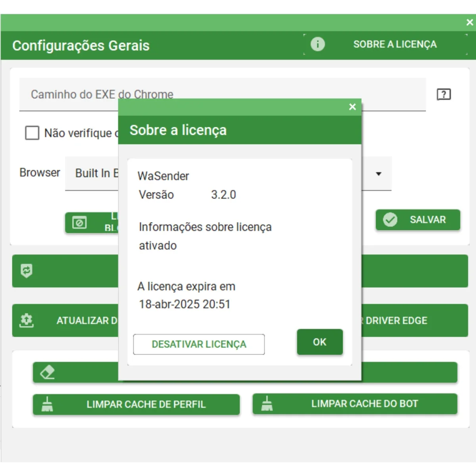Click the DRIVER EDGE button text
The image size is (476, 476).
pos(396,321)
